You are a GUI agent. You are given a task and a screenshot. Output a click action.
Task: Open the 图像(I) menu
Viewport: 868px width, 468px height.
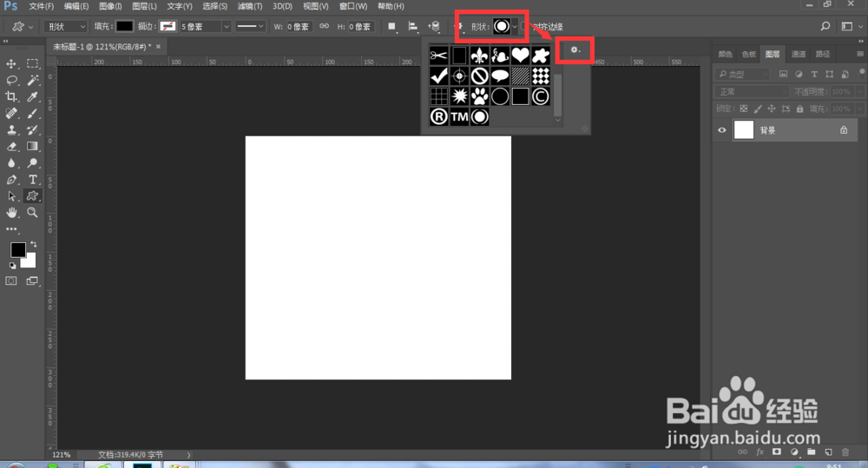click(110, 6)
